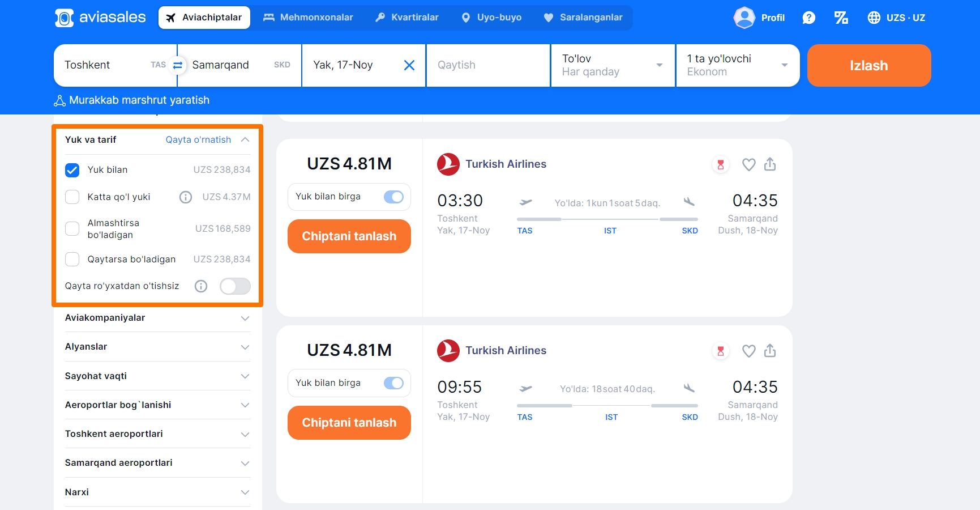The height and width of the screenshot is (510, 980).
Task: Expand the Sayohat vaqti filter
Action: point(157,376)
